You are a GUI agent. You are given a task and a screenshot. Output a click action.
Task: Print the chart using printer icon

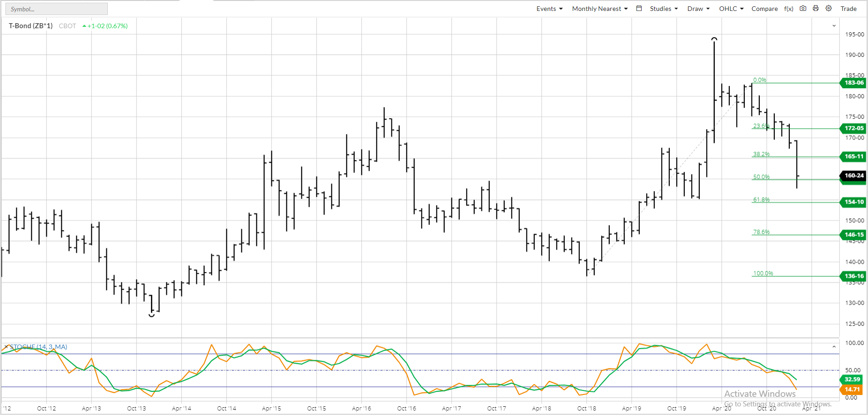[x=816, y=9]
